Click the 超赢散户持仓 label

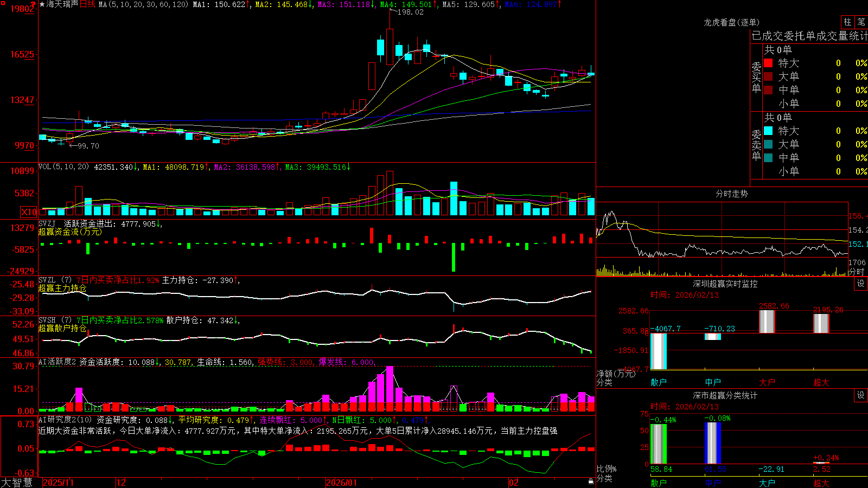coord(62,328)
